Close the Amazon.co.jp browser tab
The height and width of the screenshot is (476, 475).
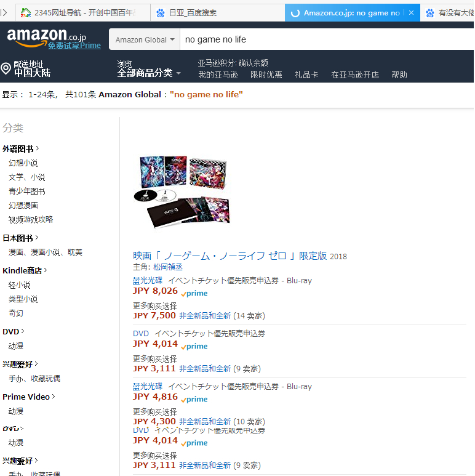[411, 13]
